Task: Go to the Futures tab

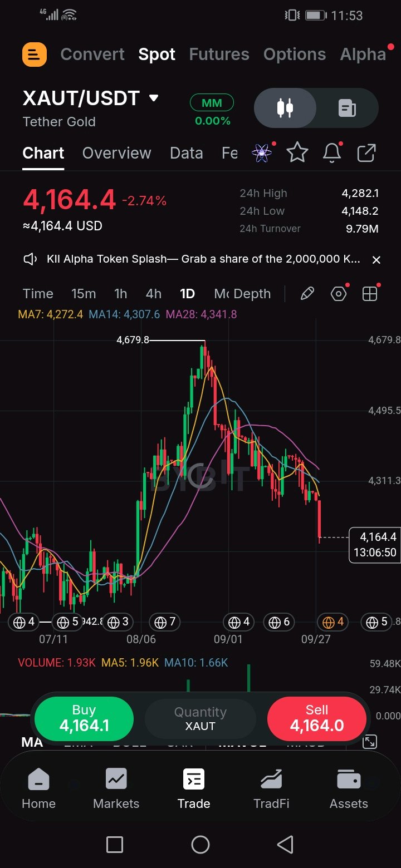Action: coord(219,55)
